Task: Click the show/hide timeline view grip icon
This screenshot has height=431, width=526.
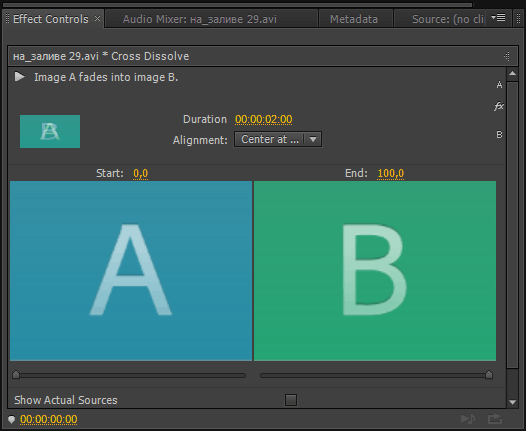Action: 507,56
